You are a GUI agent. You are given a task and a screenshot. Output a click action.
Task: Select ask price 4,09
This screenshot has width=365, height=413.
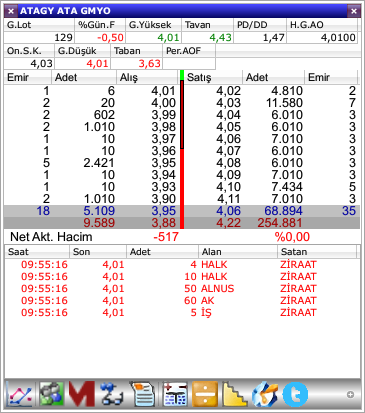tap(228, 175)
